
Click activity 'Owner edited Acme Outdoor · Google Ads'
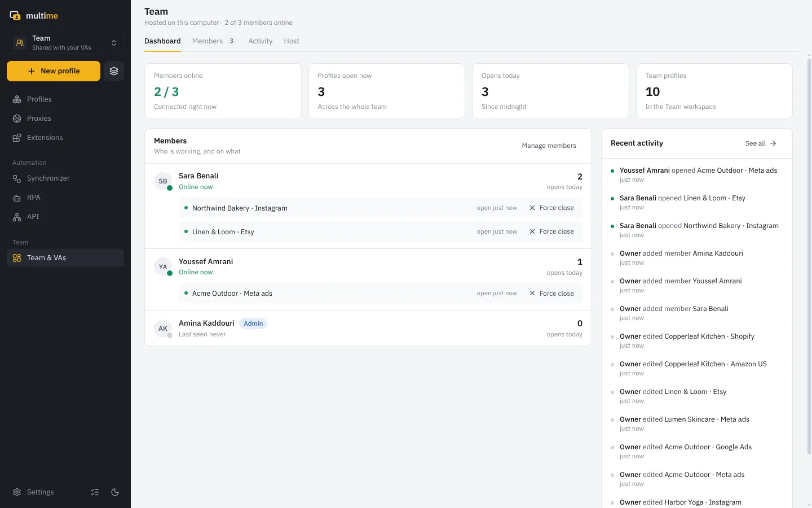coord(697,452)
